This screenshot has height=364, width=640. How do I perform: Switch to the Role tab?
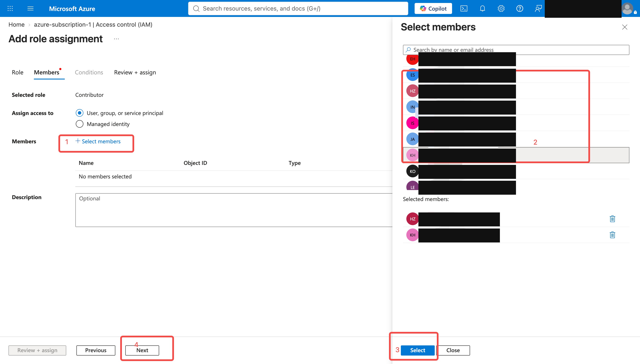click(x=18, y=72)
